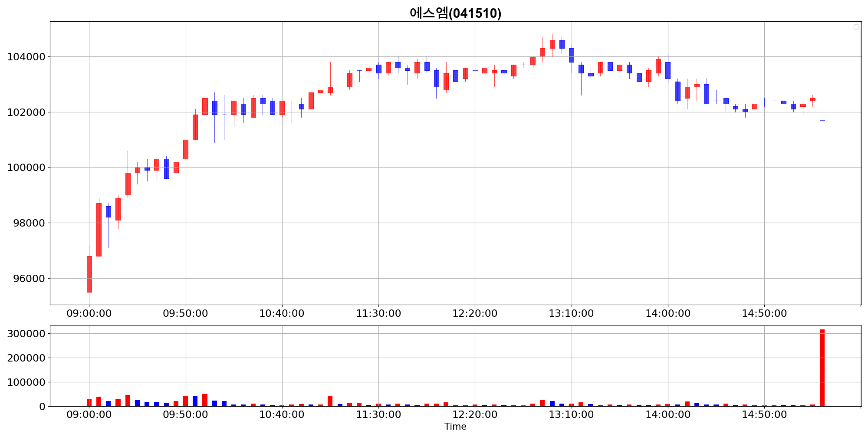Click the tallest red closing volume bar
The image size is (868, 434).
822,368
